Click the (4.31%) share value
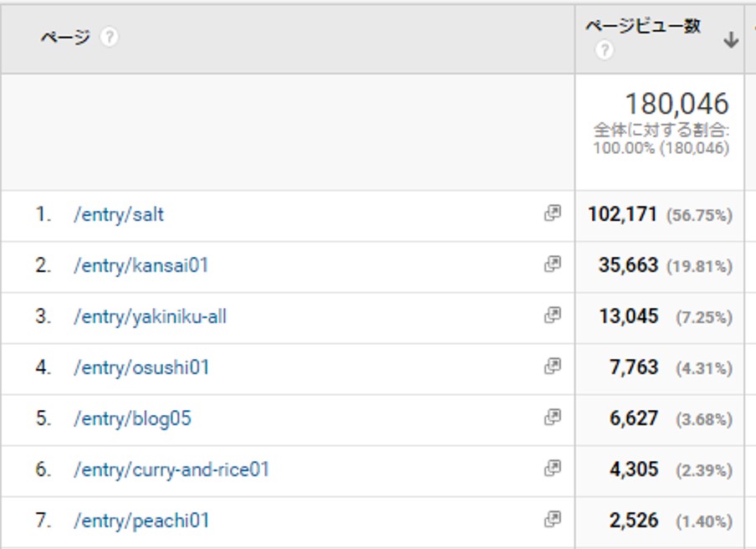Screen dimensions: 756x549 pyautogui.click(x=704, y=368)
